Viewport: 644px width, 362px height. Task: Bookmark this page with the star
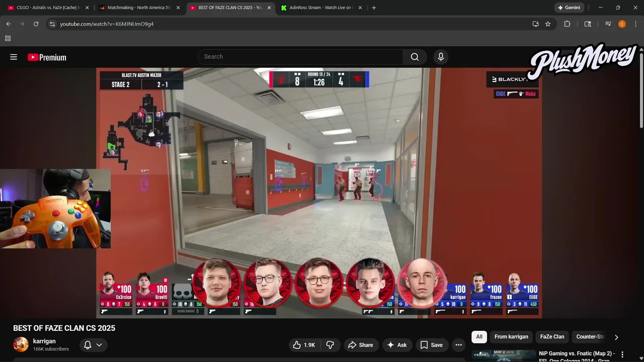(x=548, y=24)
